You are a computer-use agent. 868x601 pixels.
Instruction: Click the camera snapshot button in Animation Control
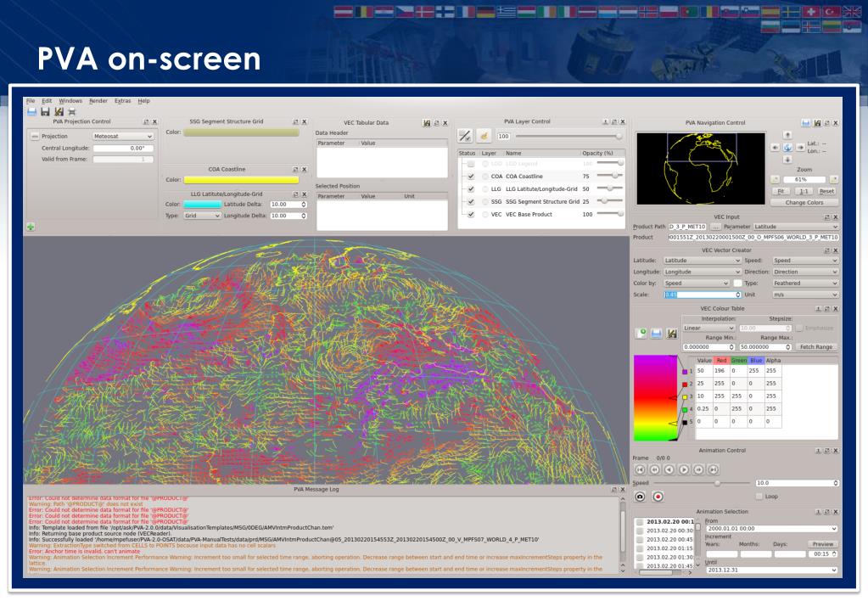click(x=640, y=497)
